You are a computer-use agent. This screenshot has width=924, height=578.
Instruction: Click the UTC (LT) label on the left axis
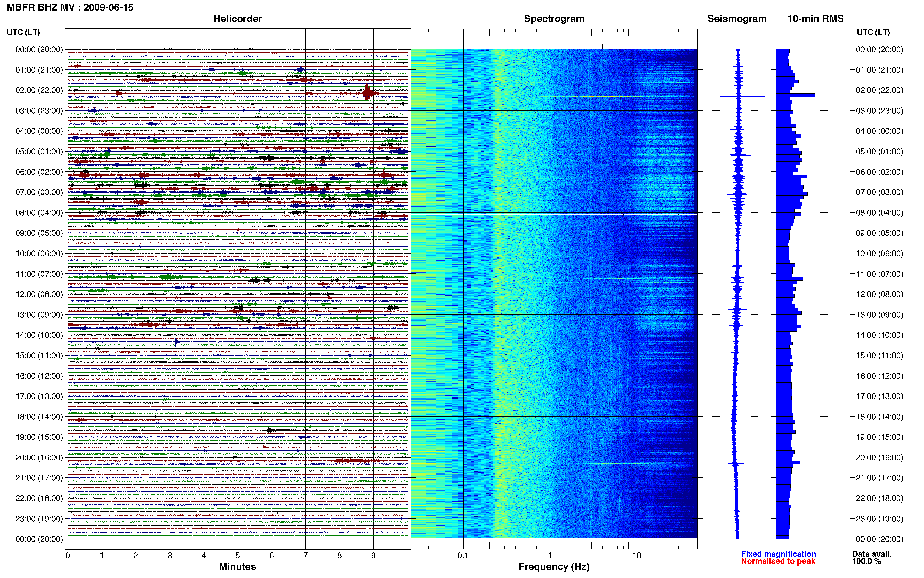pos(23,32)
